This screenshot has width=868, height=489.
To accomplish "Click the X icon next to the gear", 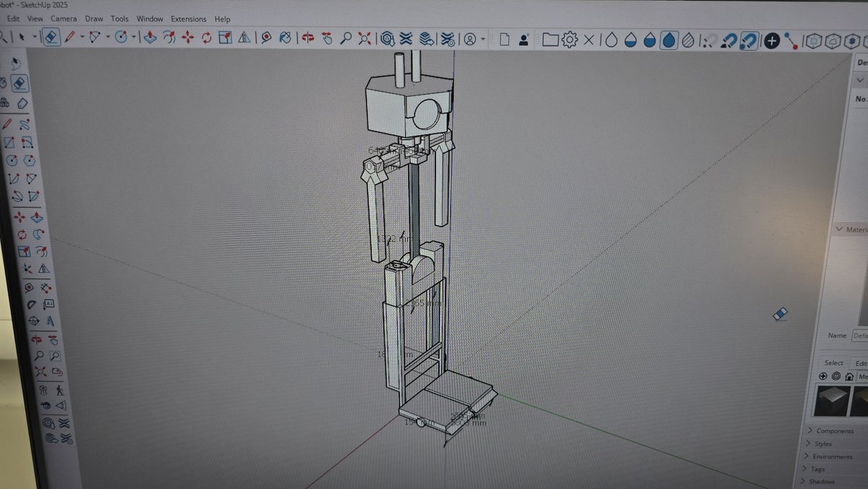I will pyautogui.click(x=589, y=40).
